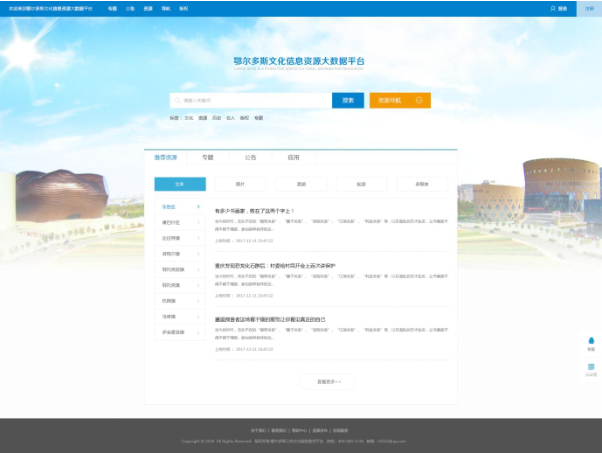Switch to the 专题 tab
Image resolution: width=602 pixels, height=453 pixels.
coord(208,157)
